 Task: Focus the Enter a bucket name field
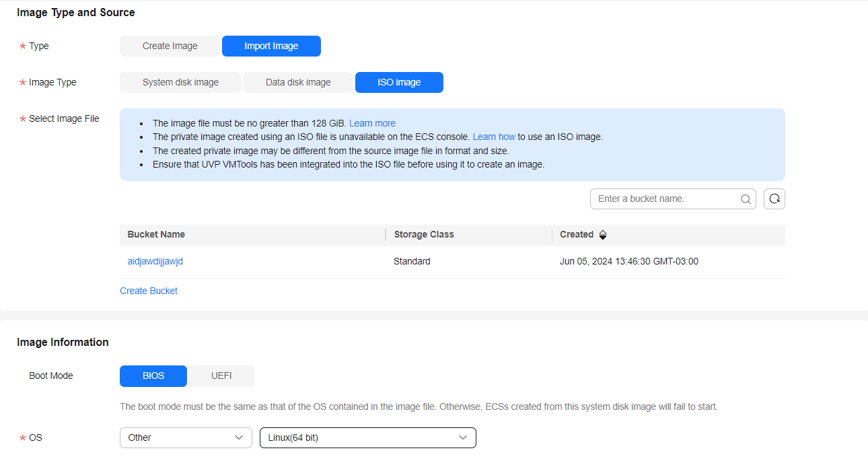666,199
